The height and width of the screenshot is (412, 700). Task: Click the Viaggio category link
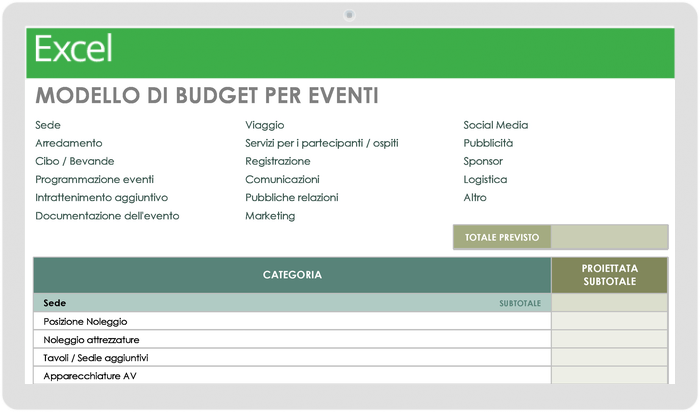pyautogui.click(x=265, y=125)
